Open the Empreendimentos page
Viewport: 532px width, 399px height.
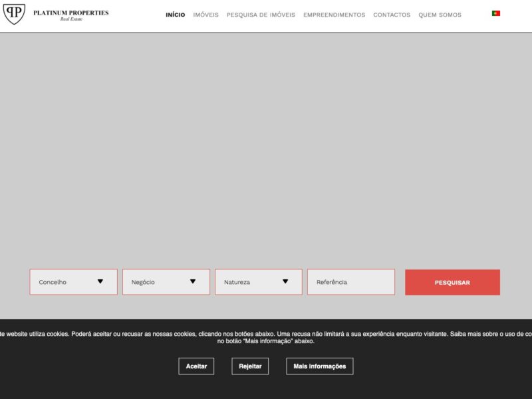pos(334,15)
